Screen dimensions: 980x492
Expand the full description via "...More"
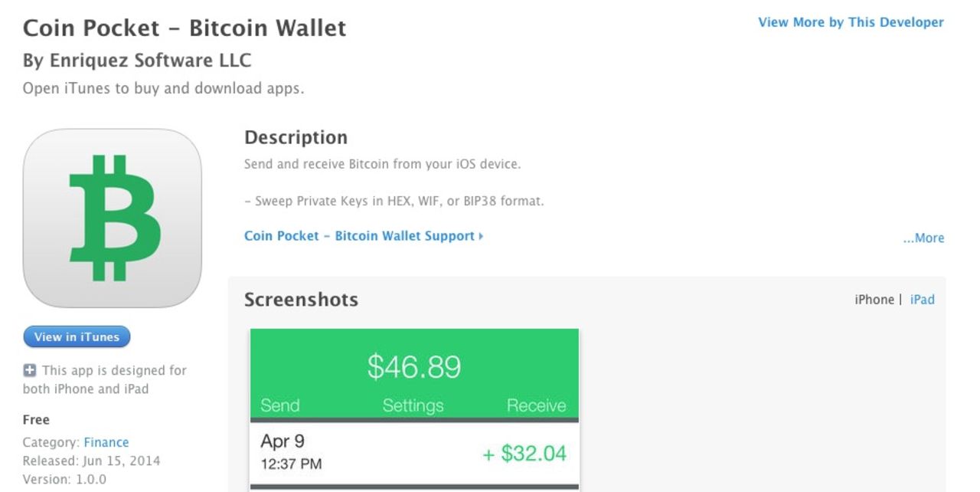coord(923,238)
